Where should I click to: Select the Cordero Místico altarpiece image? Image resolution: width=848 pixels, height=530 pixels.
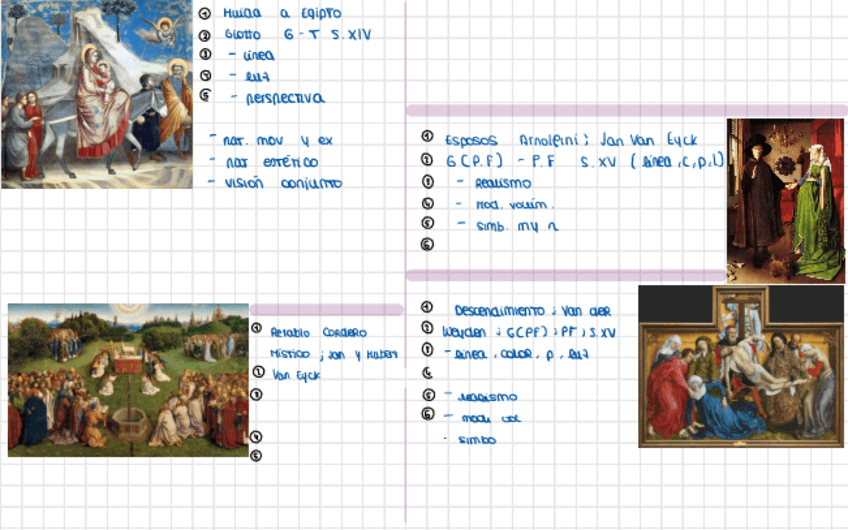pos(128,380)
